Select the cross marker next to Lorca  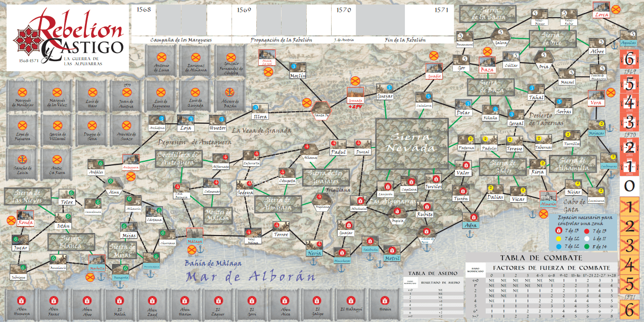click(616, 9)
